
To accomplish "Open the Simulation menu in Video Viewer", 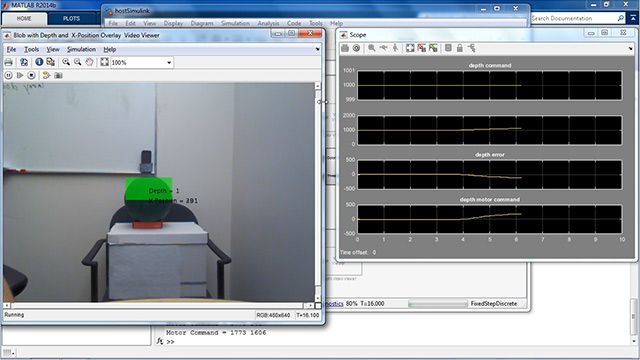I will 81,49.
